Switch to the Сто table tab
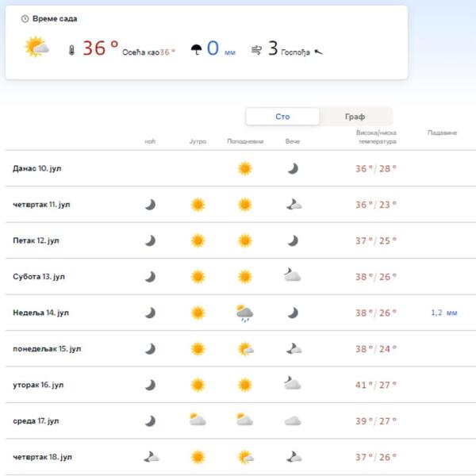This screenshot has height=476, width=476. pos(282,117)
